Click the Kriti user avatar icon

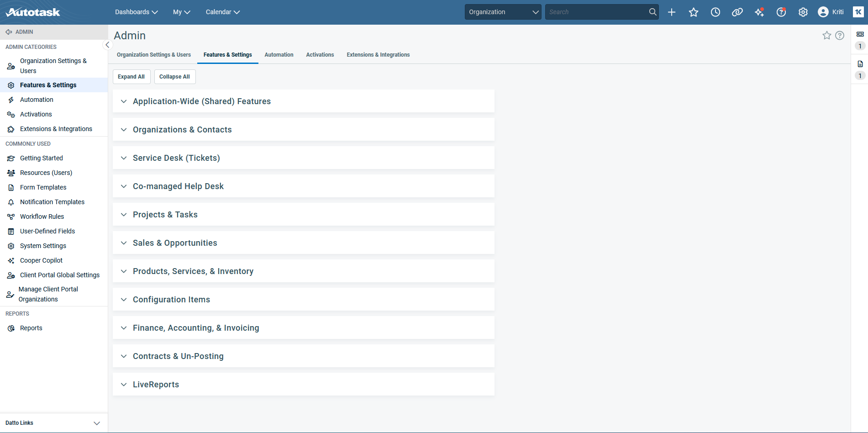[823, 12]
